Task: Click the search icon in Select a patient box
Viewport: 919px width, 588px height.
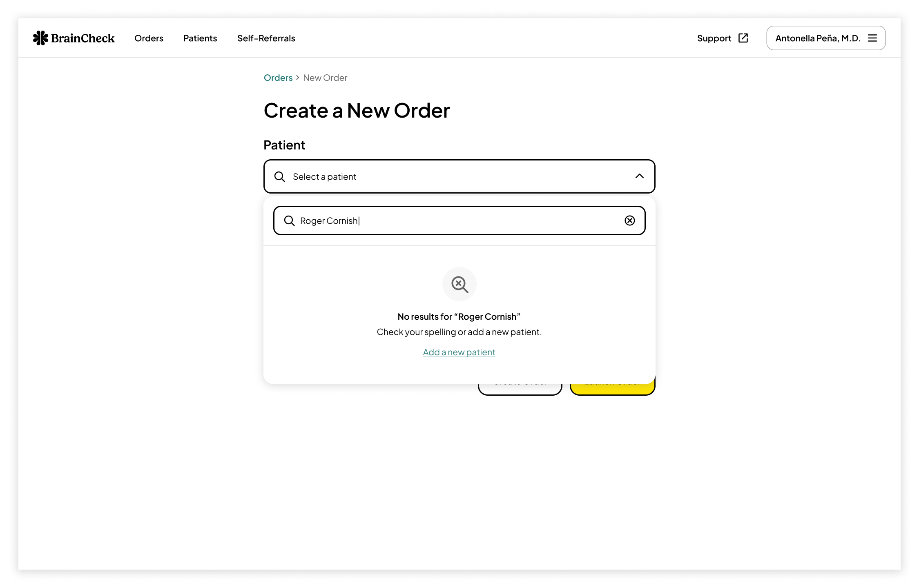Action: point(279,176)
